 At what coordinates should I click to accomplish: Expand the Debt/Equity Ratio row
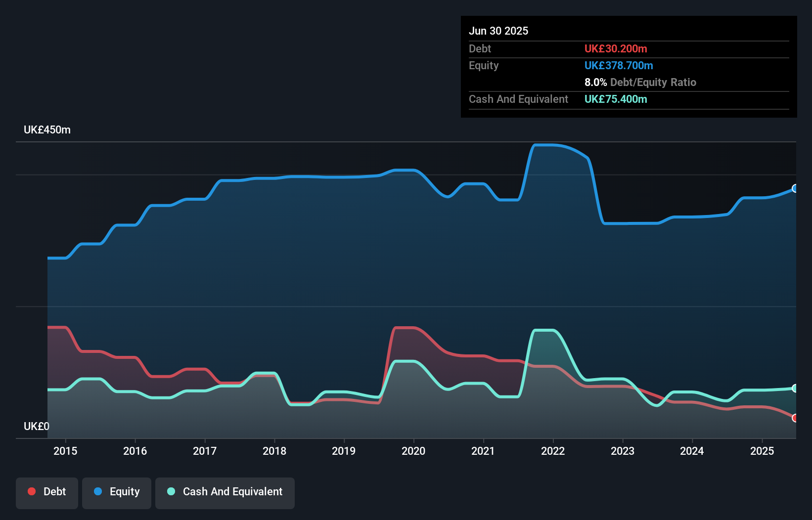640,82
